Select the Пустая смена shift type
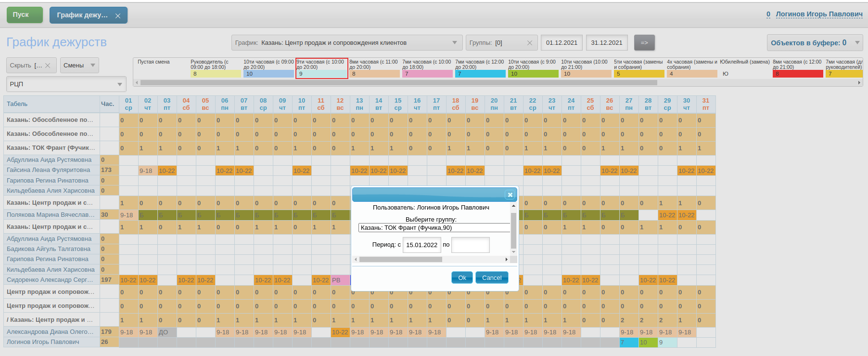Screen dimensions: 868x356 pos(161,68)
